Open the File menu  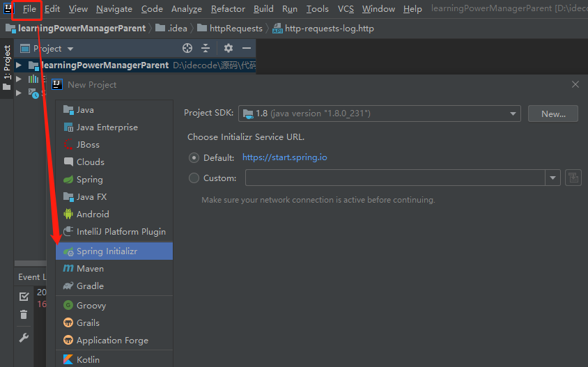click(29, 8)
